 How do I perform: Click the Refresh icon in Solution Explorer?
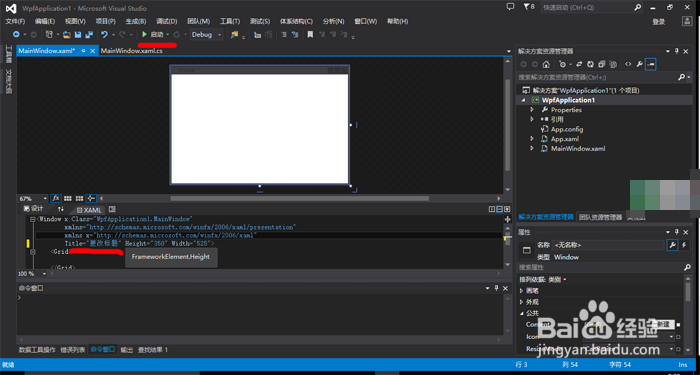tap(590, 64)
